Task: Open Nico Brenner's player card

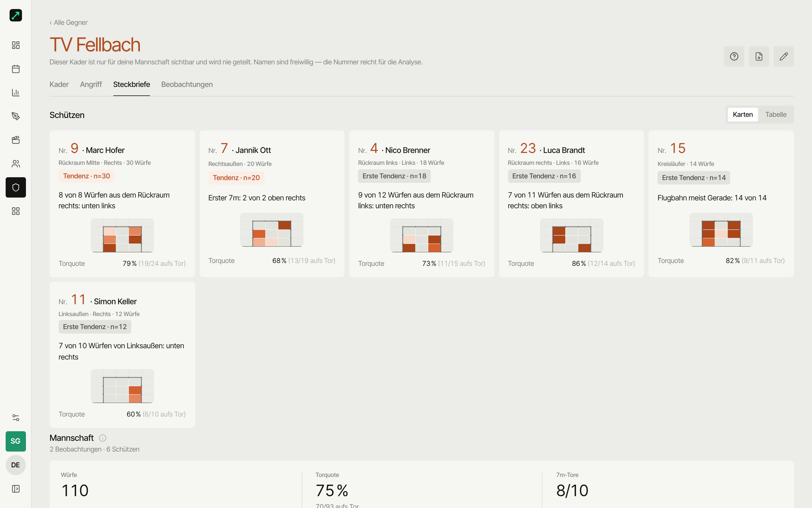Action: 422,203
